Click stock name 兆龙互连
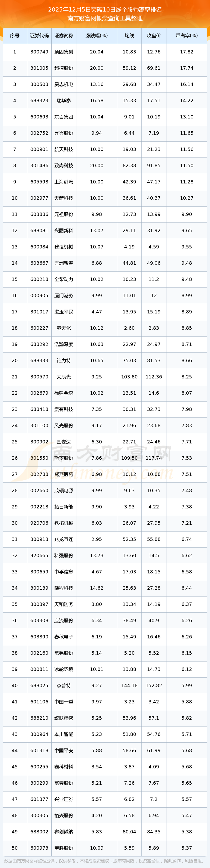The image size is (210, 868). pos(64,539)
